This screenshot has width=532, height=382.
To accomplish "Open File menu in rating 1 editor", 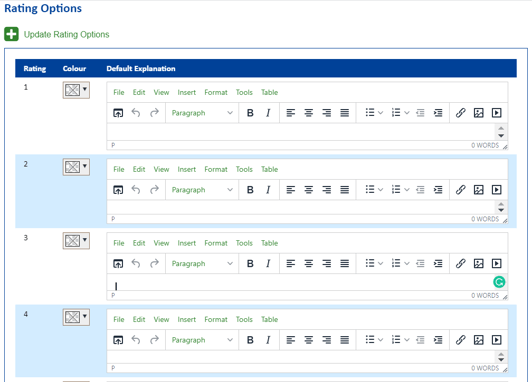I will pos(119,92).
